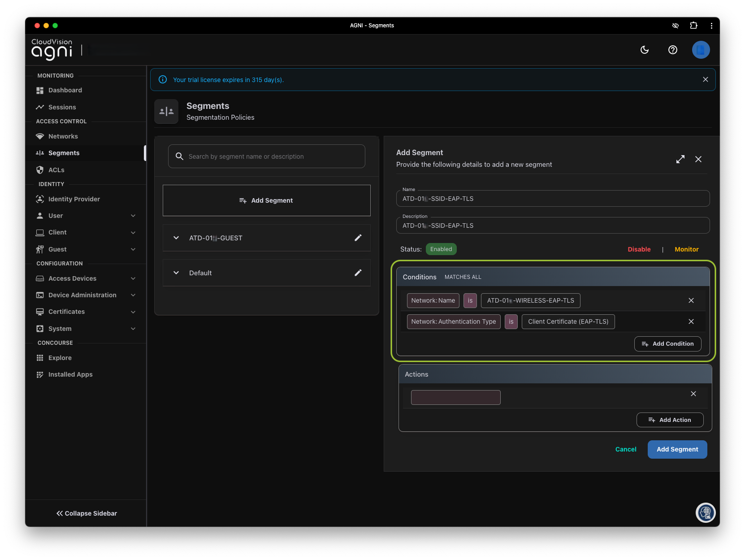
Task: Edit the ATD-01-GUEST segment pencil icon
Action: pos(358,238)
